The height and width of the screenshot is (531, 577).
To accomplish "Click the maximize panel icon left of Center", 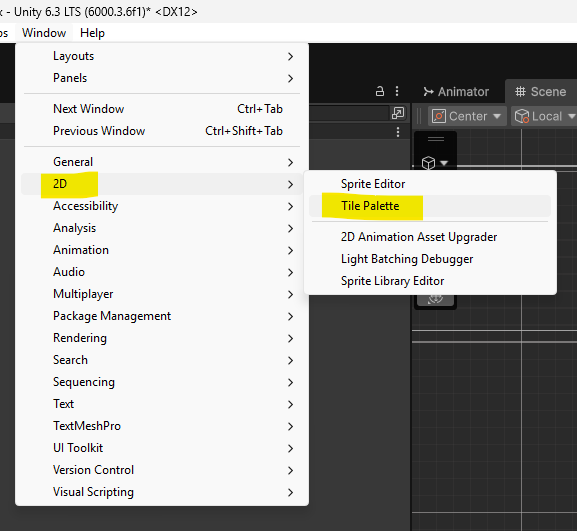I will click(398, 113).
